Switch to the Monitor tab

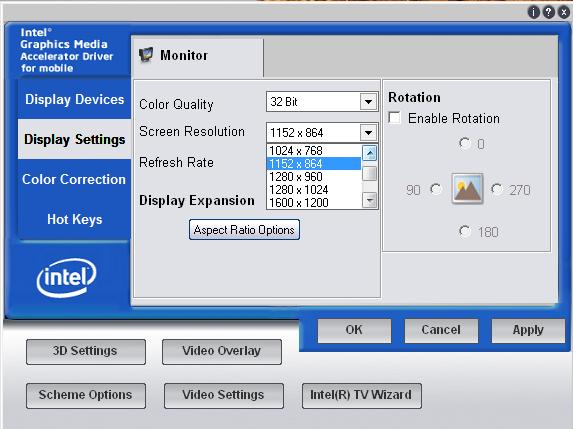[x=197, y=56]
